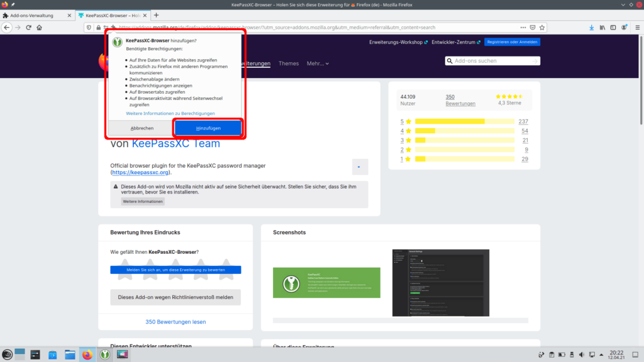Switch to KeePassXC in the taskbar

(105, 354)
